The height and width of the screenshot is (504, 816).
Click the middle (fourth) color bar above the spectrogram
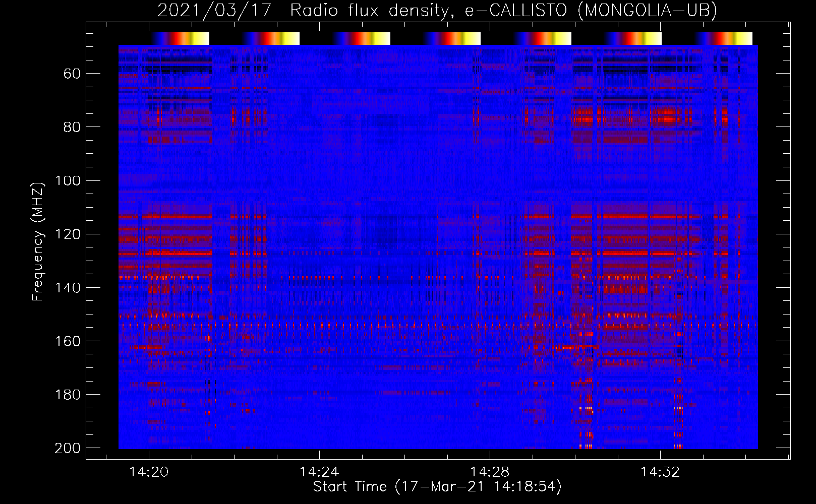pos(452,38)
